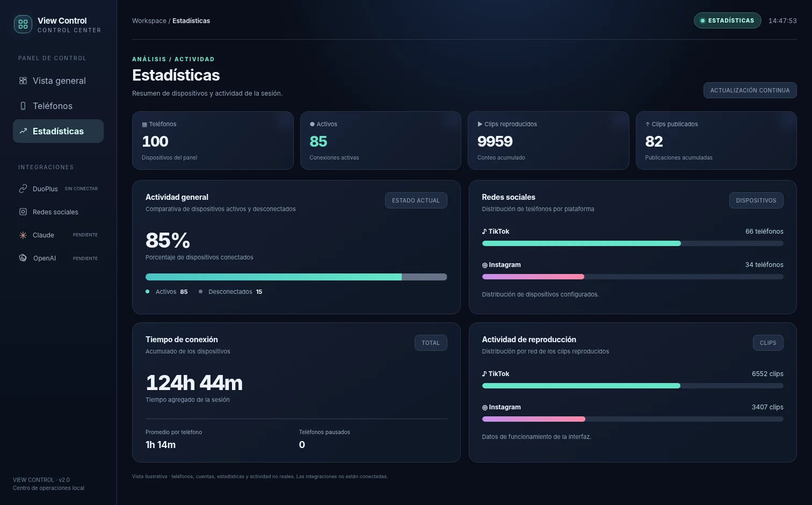Click the TikTok 6552 clips progress bar

pyautogui.click(x=633, y=386)
